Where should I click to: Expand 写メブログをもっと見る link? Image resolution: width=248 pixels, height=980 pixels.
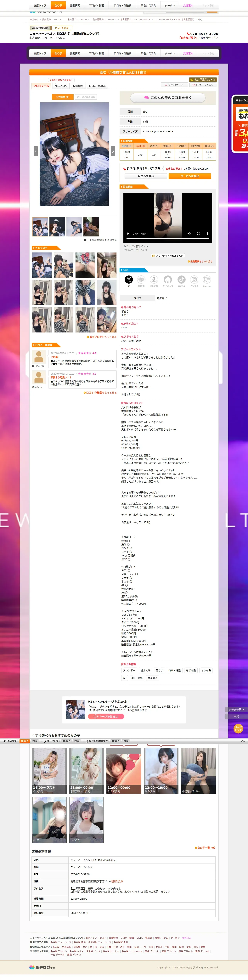point(102,337)
